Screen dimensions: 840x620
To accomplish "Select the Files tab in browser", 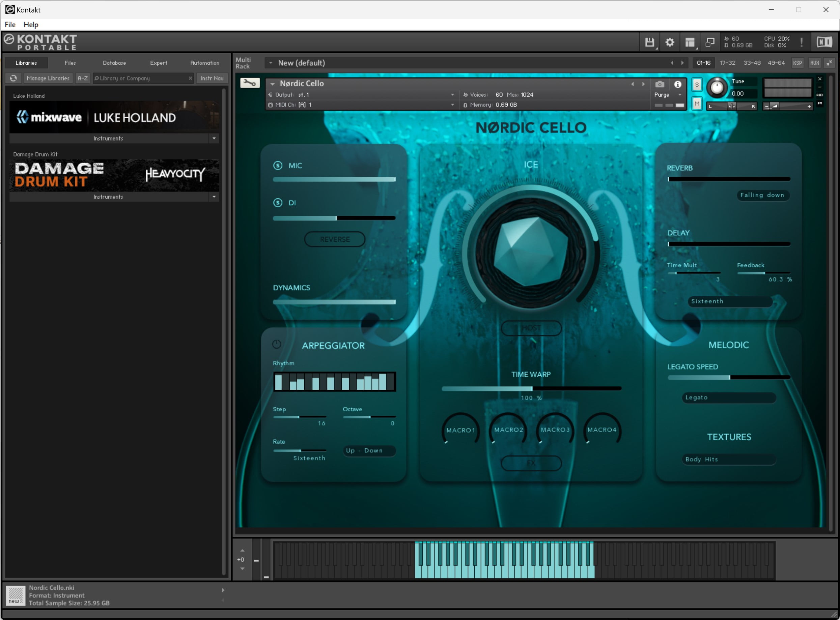I will point(71,62).
